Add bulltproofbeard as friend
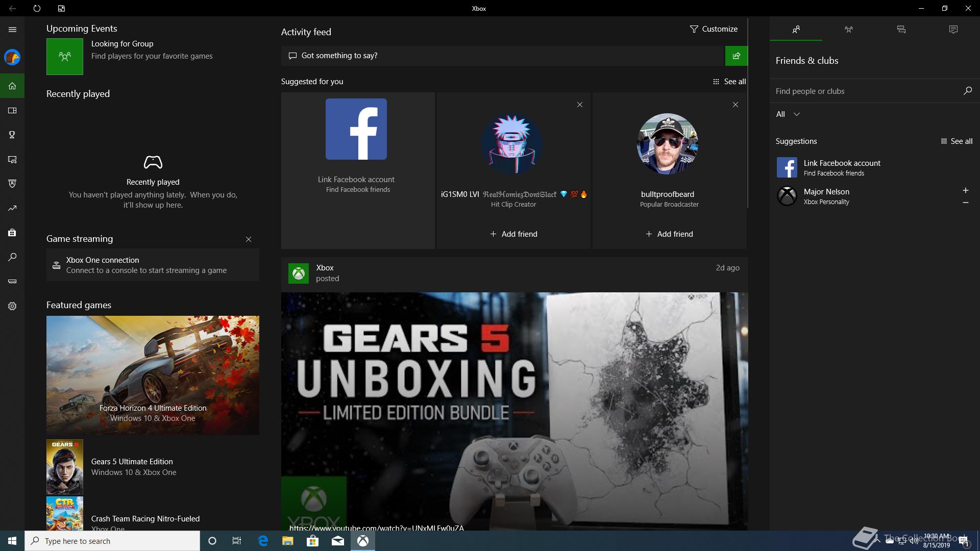The width and height of the screenshot is (980, 551). [669, 234]
